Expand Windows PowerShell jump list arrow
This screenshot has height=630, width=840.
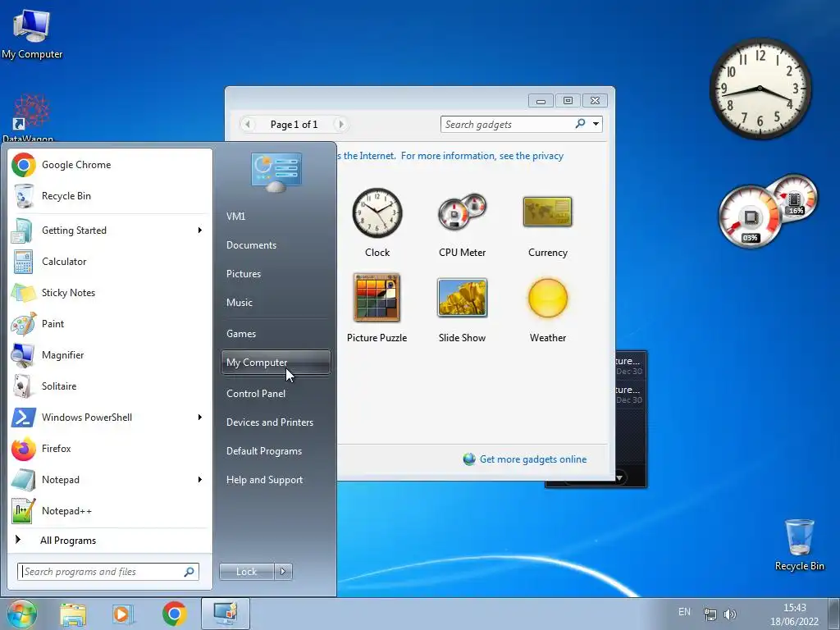(200, 418)
